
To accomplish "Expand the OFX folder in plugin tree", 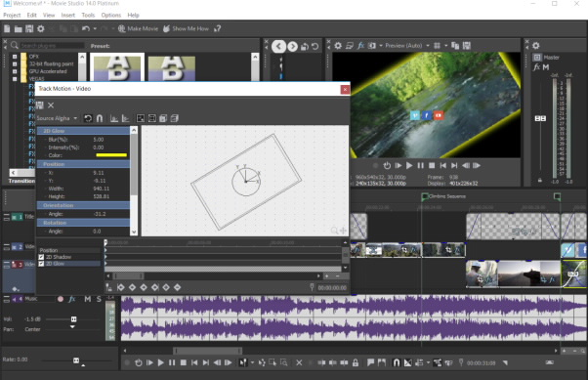I will [x=15, y=57].
